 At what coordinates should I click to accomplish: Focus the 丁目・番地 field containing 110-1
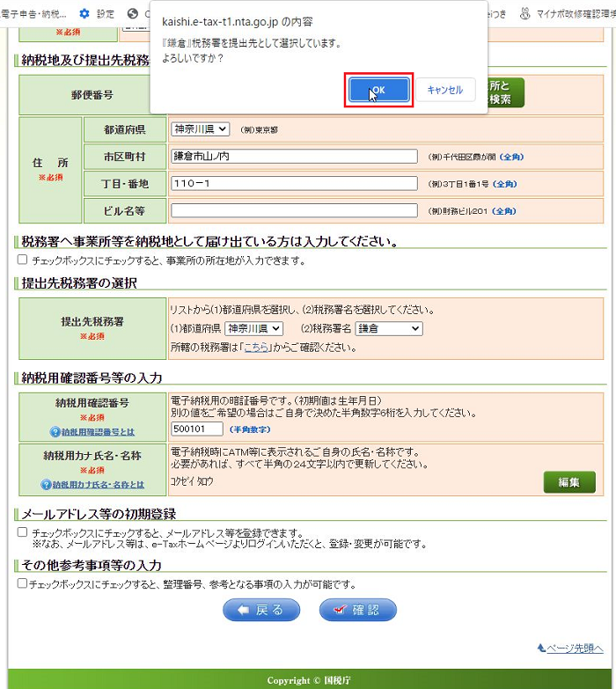point(294,183)
